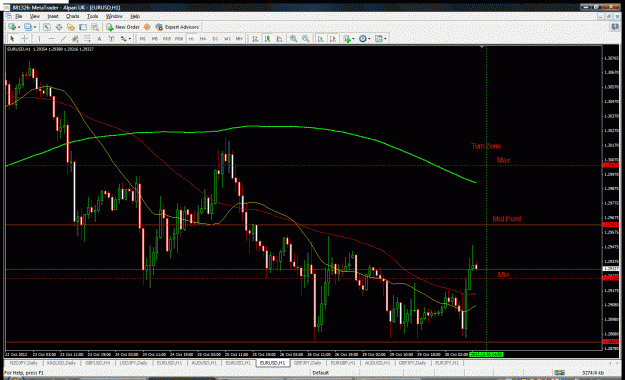The image size is (625, 380).
Task: Select the text tool A
Action: [99, 39]
